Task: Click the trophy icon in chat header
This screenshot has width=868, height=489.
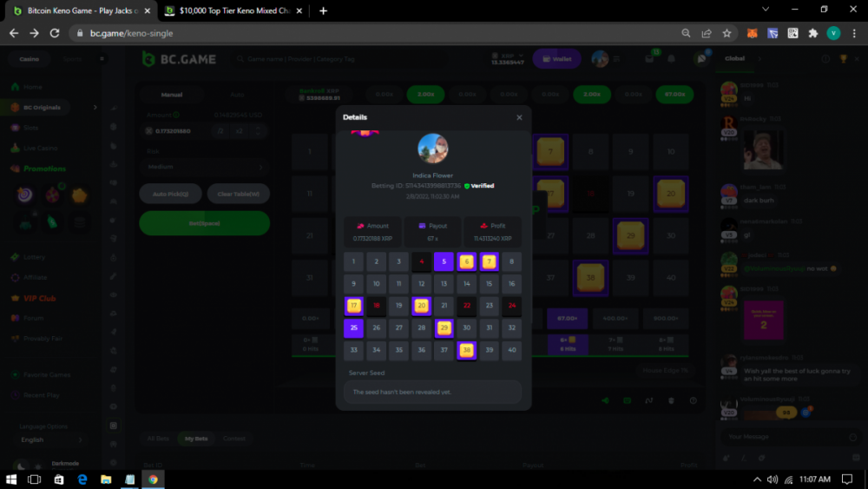Action: point(842,59)
